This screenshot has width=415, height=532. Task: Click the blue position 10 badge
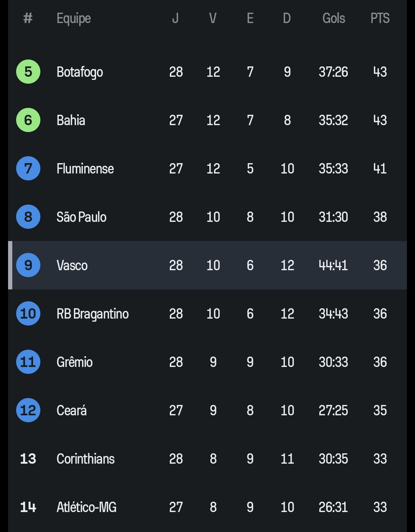pyautogui.click(x=28, y=314)
